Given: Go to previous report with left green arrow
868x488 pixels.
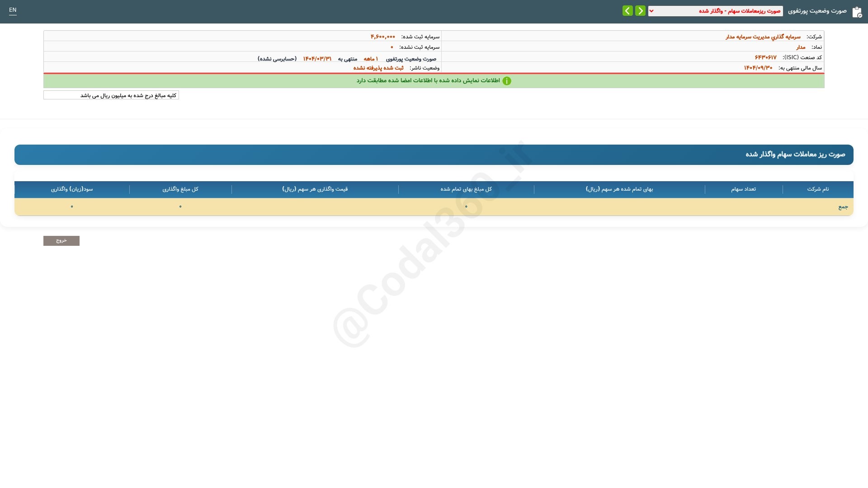Looking at the screenshot, I should 627,11.
